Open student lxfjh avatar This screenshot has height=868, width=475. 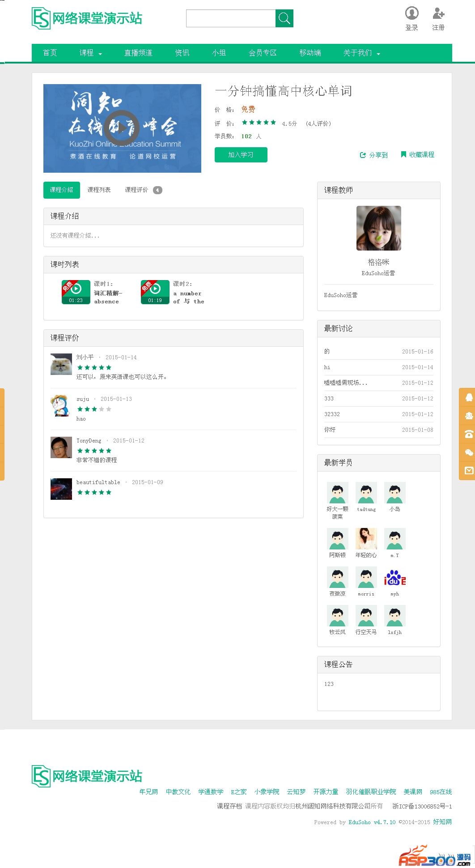pos(395,616)
